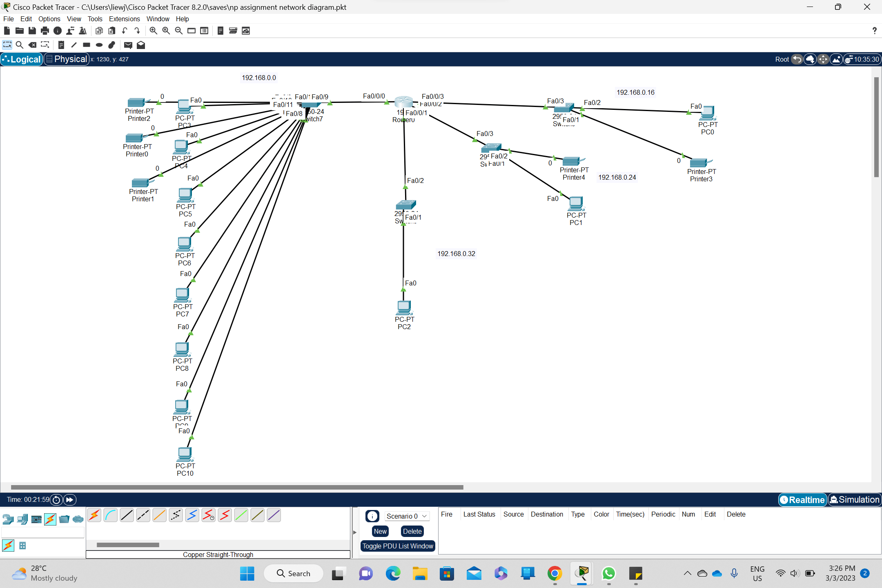Image resolution: width=882 pixels, height=588 pixels.
Task: Add a simple PDU envelope
Action: point(128,45)
